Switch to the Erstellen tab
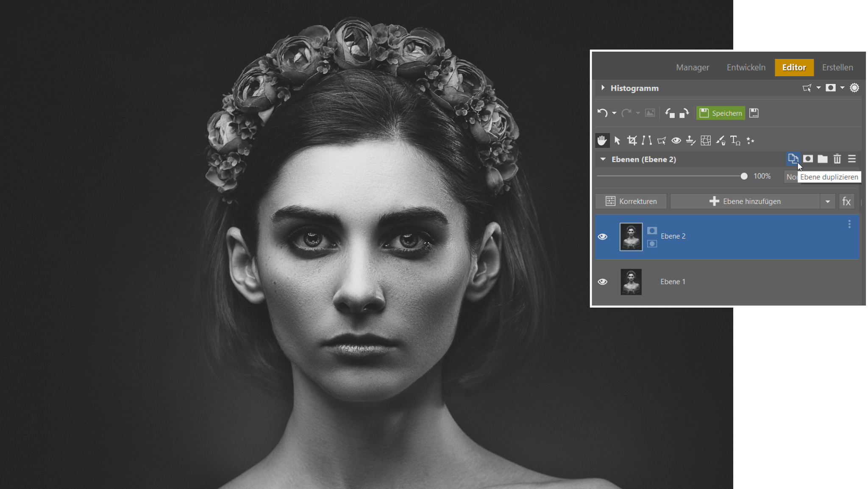 tap(837, 67)
